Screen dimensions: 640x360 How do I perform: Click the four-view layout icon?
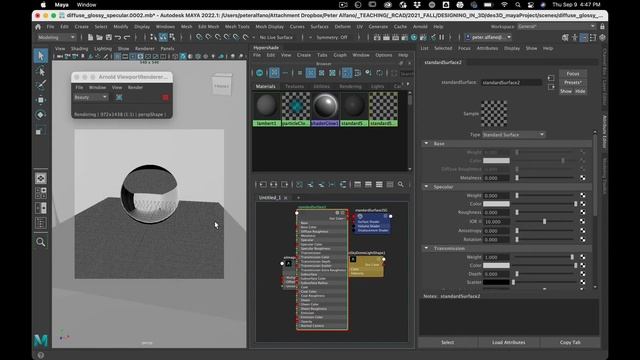[x=41, y=193]
